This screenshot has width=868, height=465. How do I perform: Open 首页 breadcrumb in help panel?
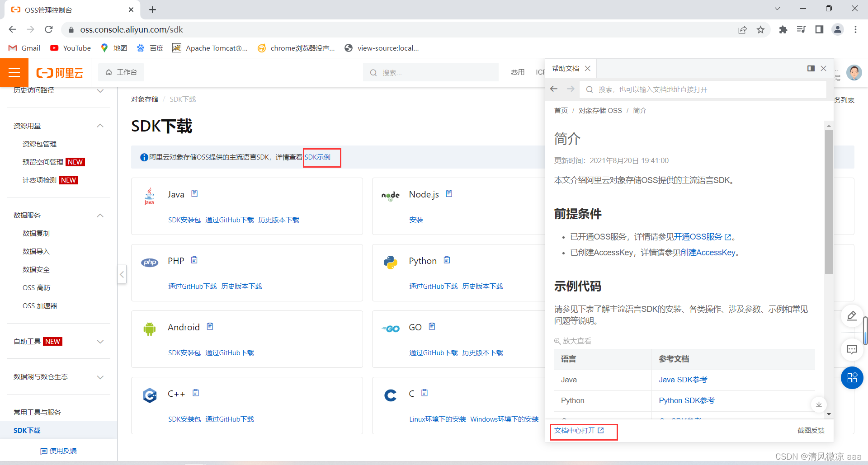[561, 111]
